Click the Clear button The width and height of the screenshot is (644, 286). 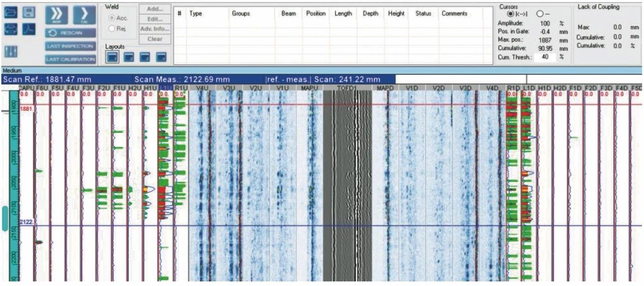tap(154, 39)
